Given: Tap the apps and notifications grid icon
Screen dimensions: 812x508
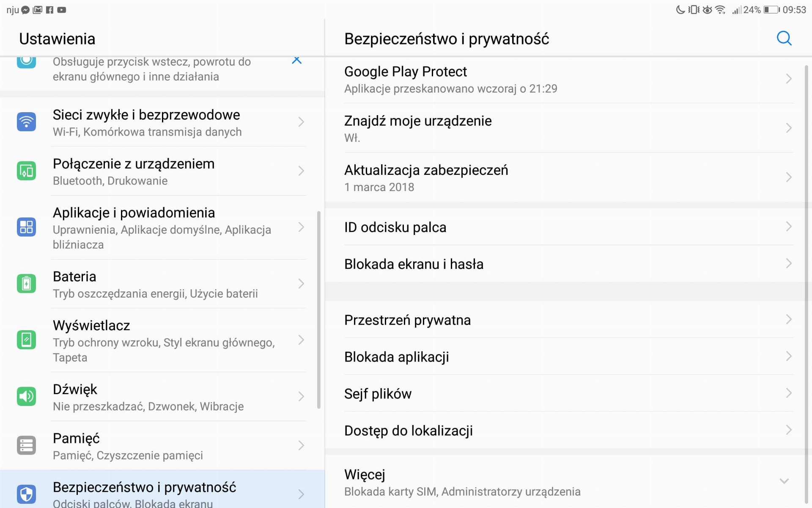Looking at the screenshot, I should tap(26, 227).
